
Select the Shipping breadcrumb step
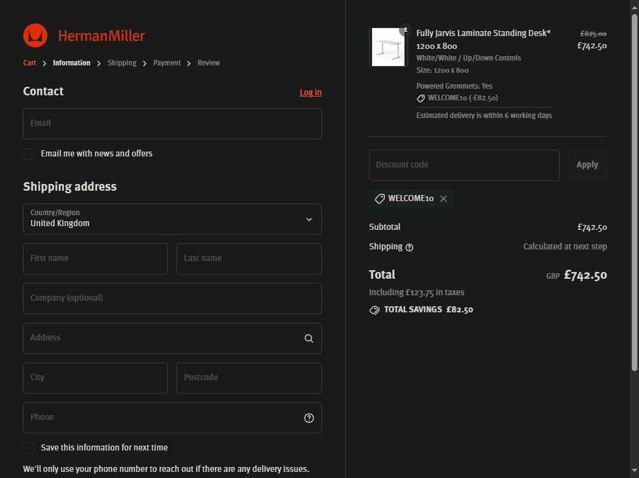[x=122, y=63]
